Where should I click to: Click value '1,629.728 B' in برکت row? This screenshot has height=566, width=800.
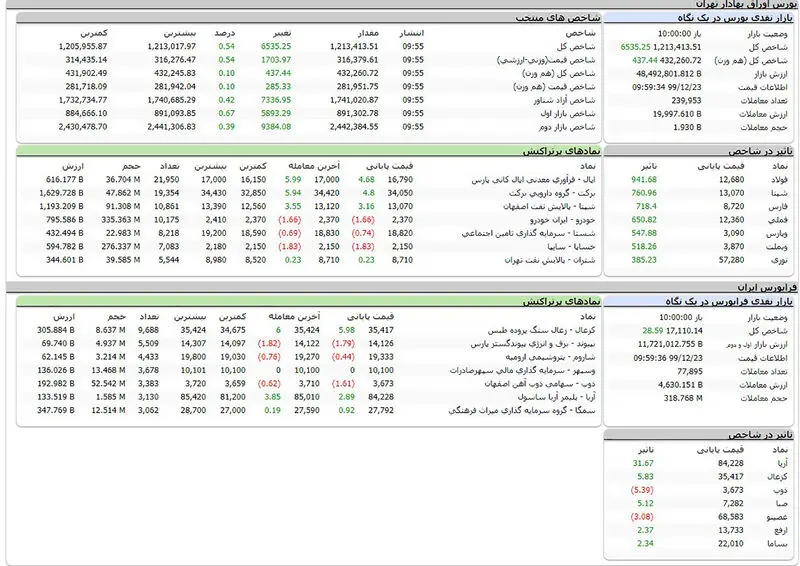click(x=61, y=193)
